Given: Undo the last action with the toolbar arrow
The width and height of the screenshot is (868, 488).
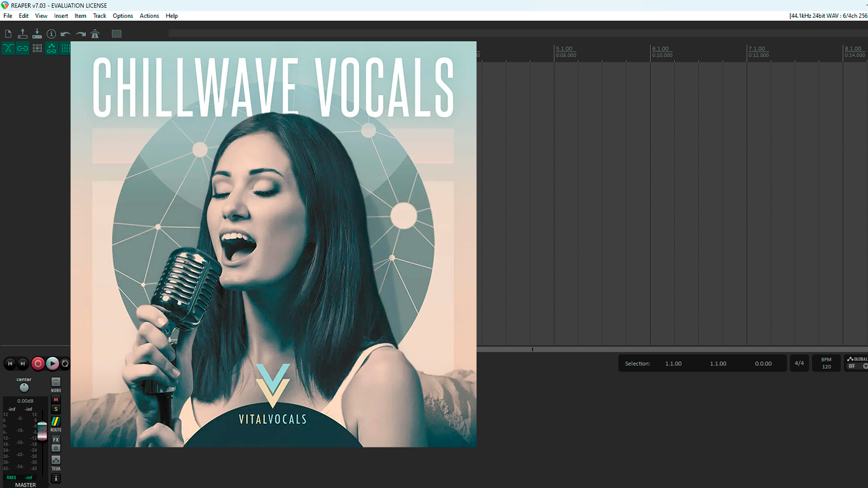Looking at the screenshot, I should [x=66, y=34].
